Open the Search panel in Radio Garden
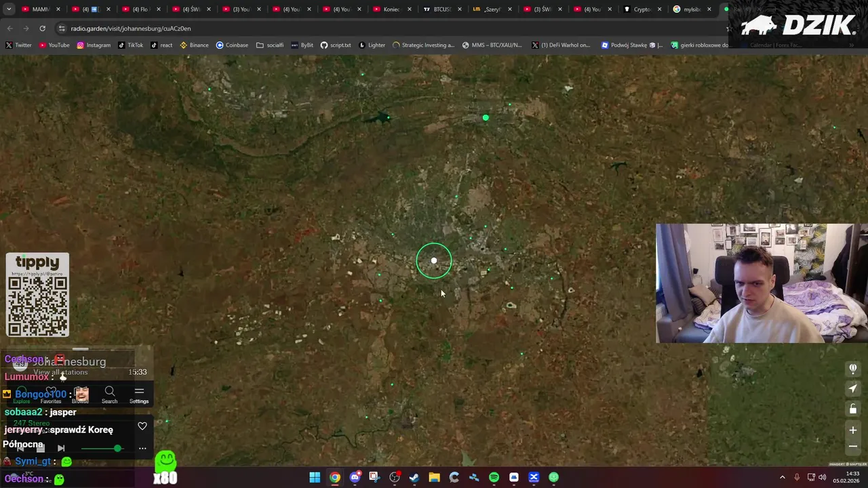This screenshot has width=868, height=488. tap(109, 394)
